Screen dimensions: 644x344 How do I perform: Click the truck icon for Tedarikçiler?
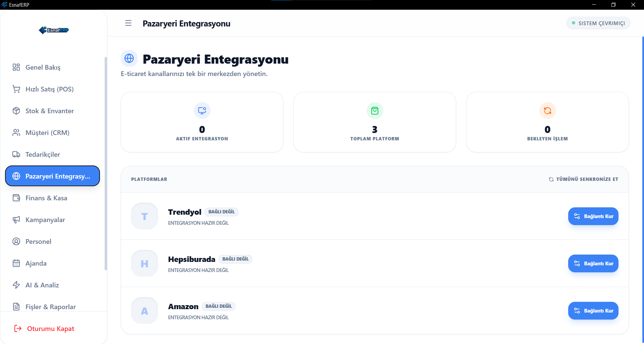(x=16, y=154)
